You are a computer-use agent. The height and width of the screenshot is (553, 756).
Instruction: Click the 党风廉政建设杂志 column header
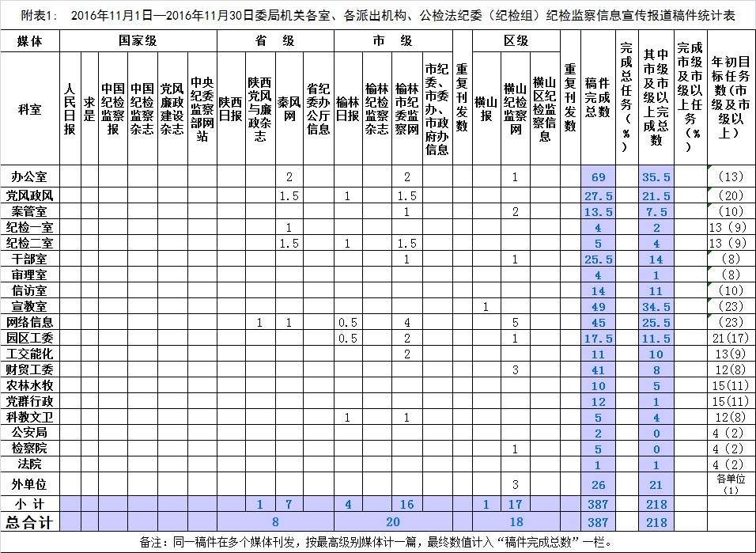pyautogui.click(x=172, y=108)
